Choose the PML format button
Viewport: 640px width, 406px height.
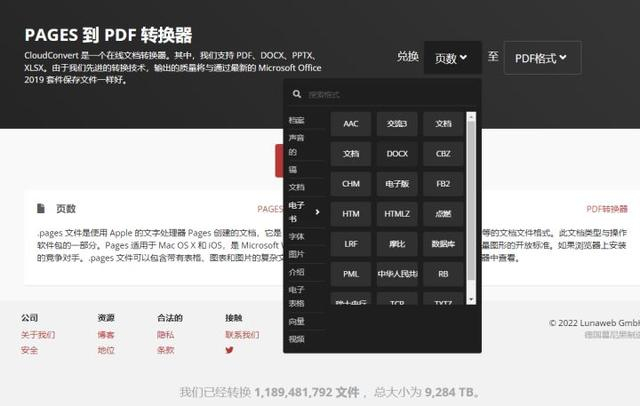coord(351,274)
